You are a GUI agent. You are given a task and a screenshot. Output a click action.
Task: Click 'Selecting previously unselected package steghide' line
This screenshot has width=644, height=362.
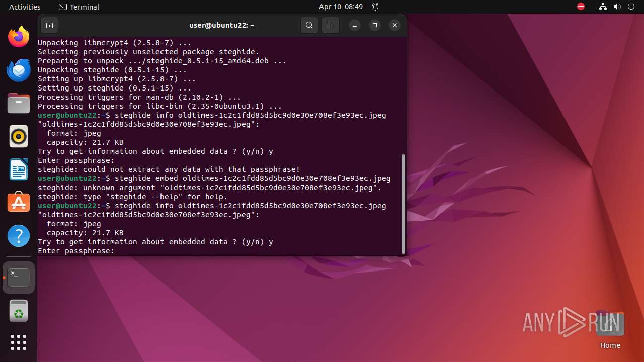[x=148, y=52]
